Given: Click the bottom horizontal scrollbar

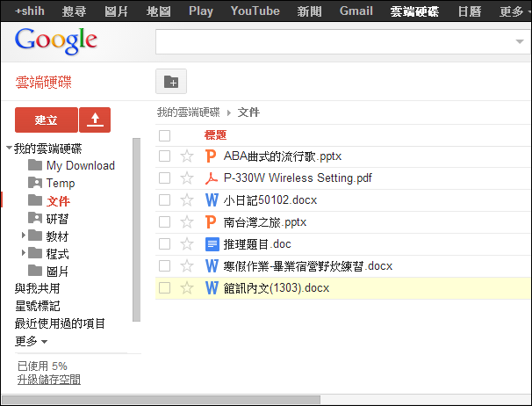Looking at the screenshot, I should tap(161, 400).
